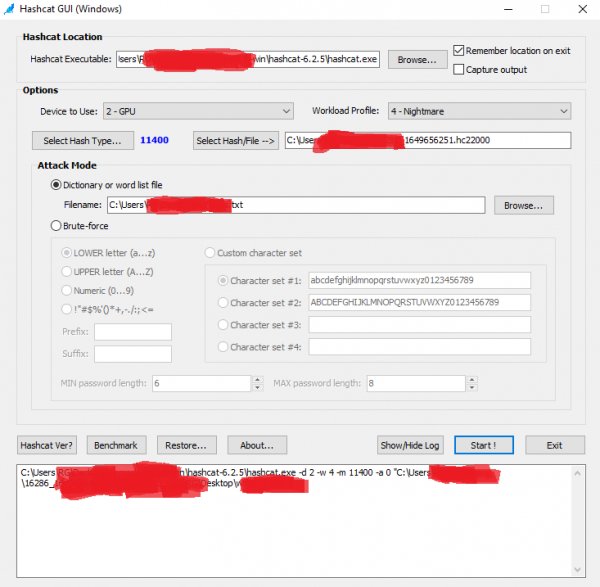Select Character set #3 radio
Image resolution: width=600 pixels, height=587 pixels.
(x=223, y=325)
